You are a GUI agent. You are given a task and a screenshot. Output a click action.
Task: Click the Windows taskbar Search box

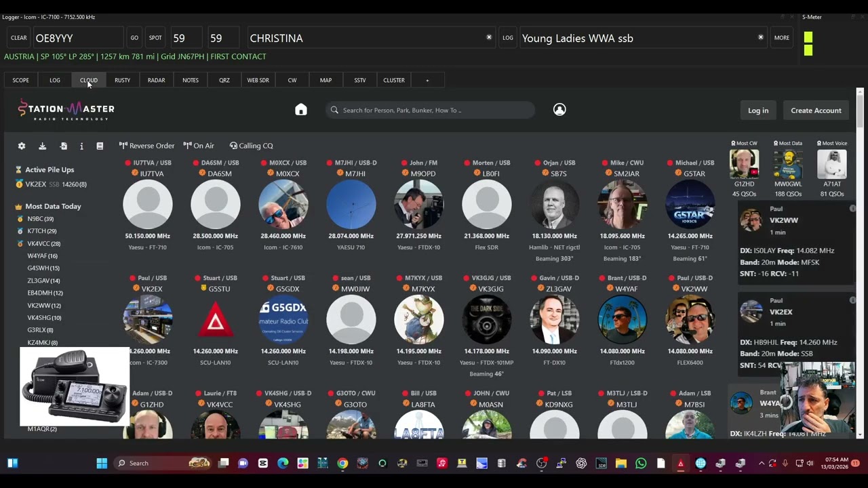163,463
